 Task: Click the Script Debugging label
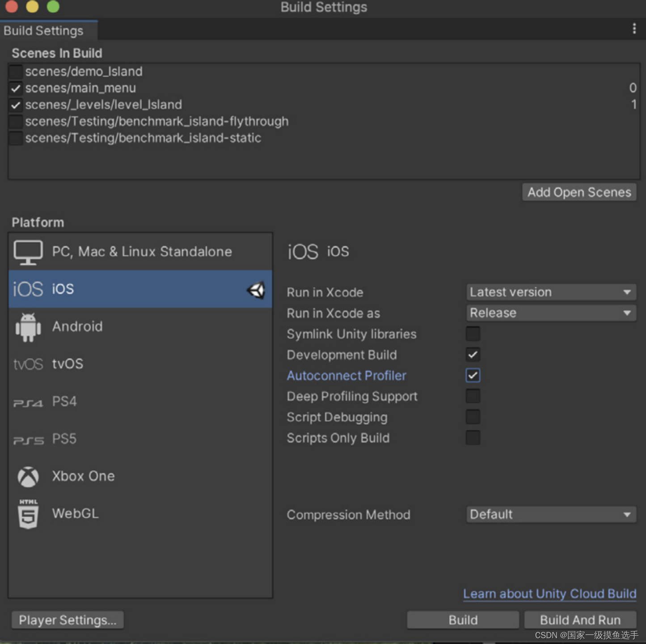337,418
